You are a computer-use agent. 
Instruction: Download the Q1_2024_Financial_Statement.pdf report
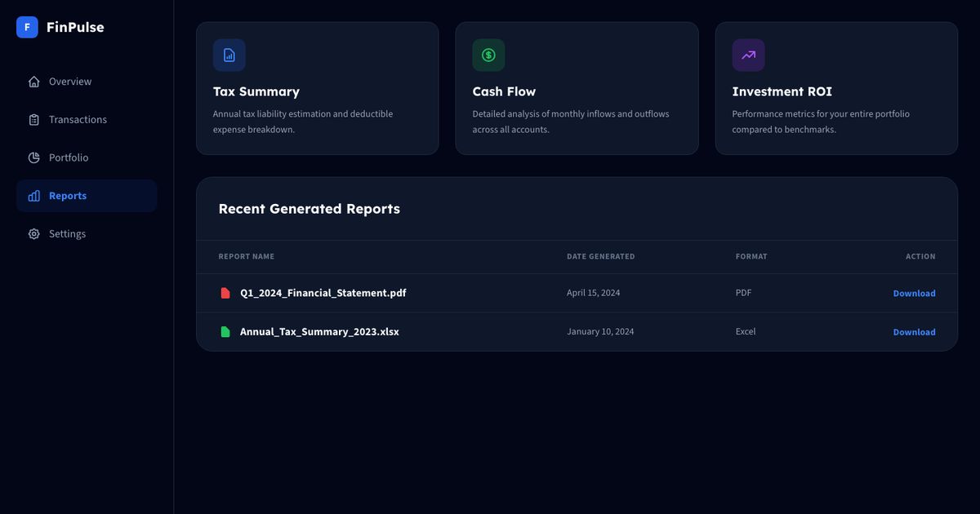pyautogui.click(x=914, y=294)
